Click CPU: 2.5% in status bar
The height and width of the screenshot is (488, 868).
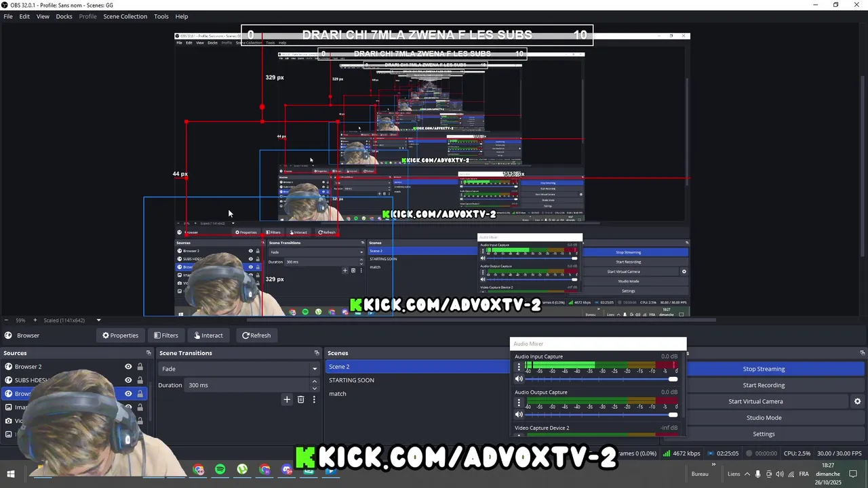[x=797, y=453]
